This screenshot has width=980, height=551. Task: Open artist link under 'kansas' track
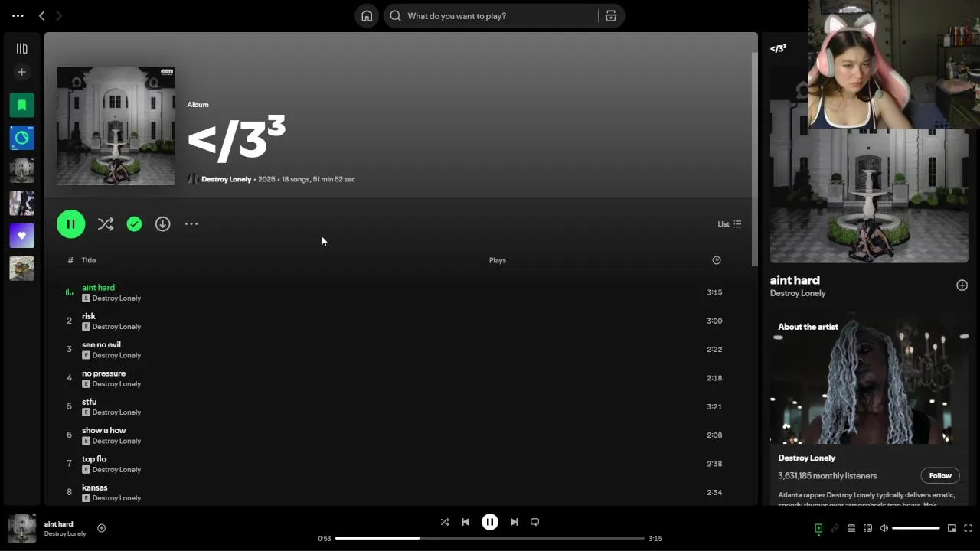[116, 498]
